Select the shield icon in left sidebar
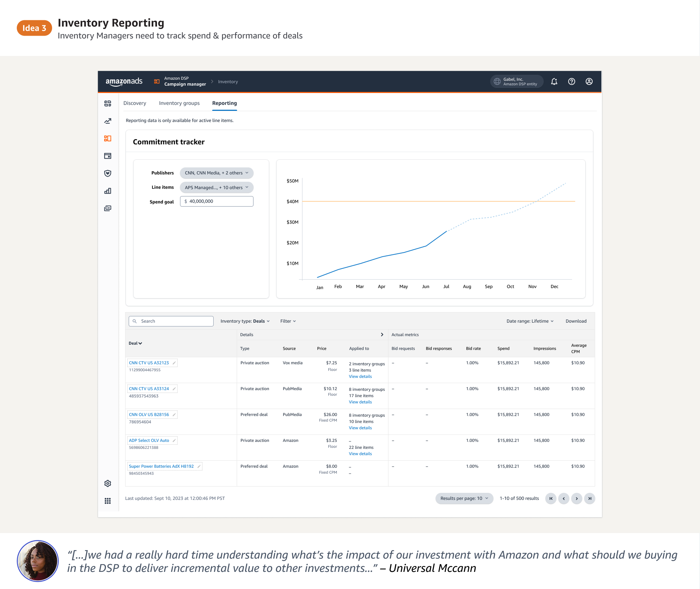700x589 pixels. click(108, 173)
